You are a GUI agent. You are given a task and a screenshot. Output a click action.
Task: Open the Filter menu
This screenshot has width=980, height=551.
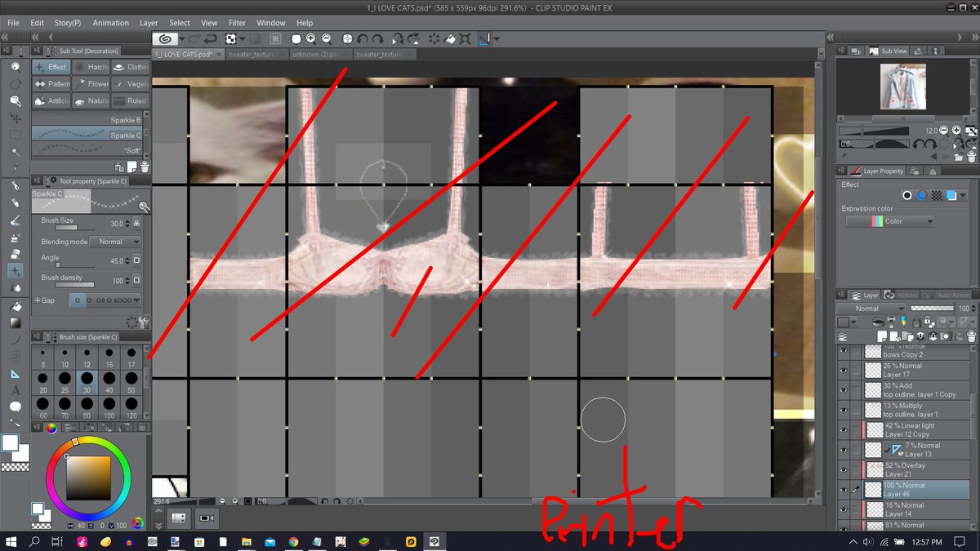pos(237,23)
